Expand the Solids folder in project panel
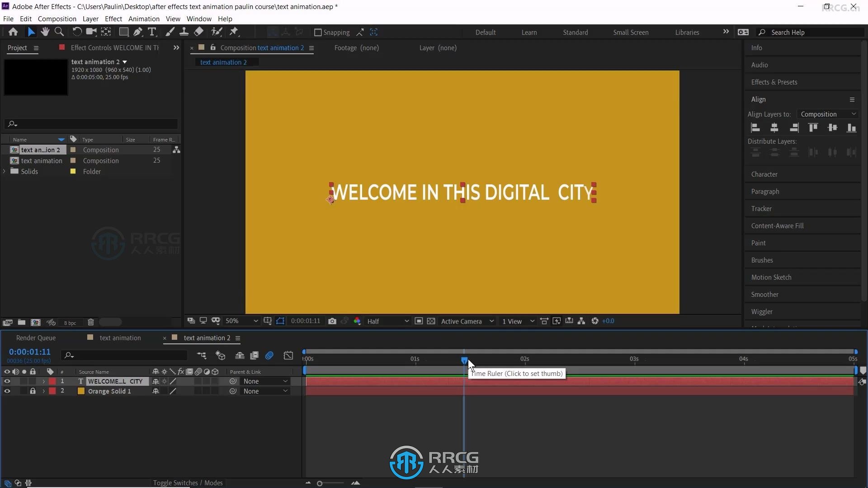868x488 pixels. coord(5,172)
